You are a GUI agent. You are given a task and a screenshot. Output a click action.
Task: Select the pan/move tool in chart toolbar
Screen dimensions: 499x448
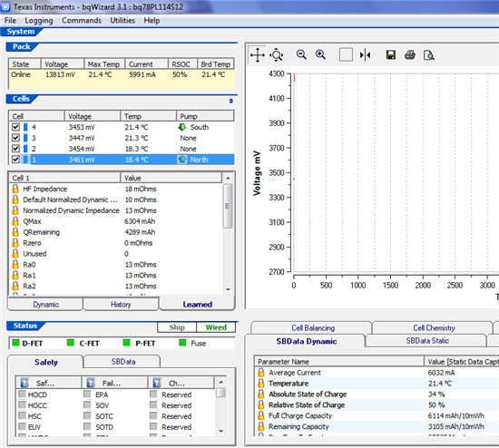(257, 55)
